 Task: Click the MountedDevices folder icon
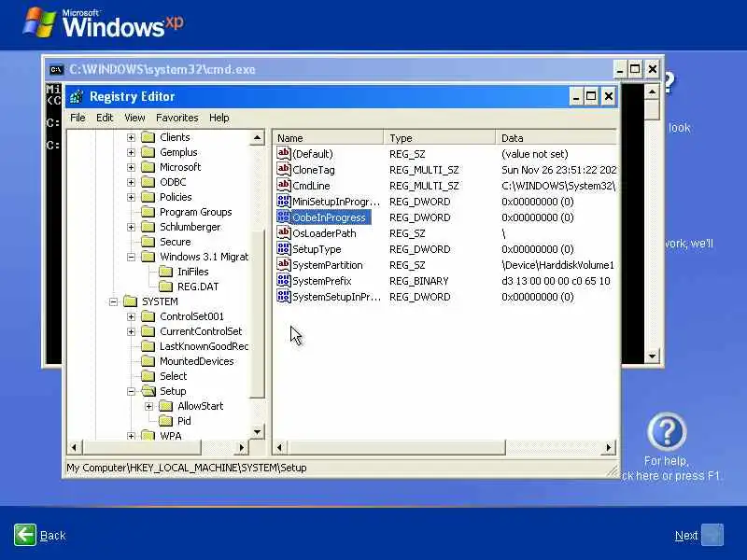(x=148, y=361)
